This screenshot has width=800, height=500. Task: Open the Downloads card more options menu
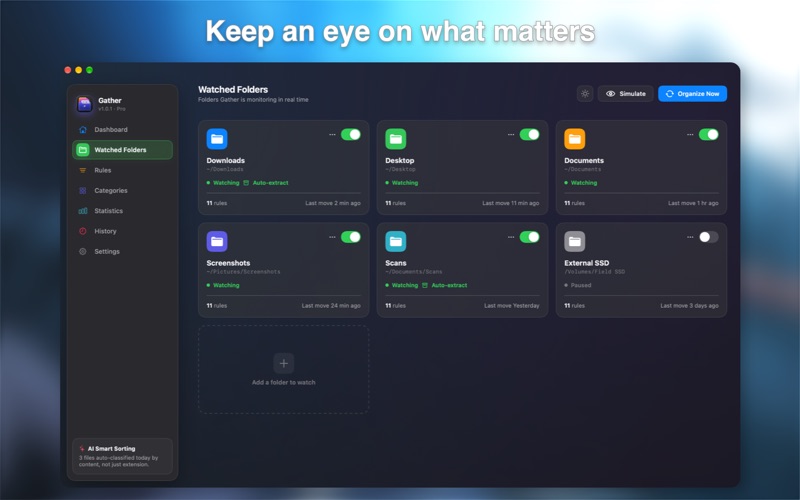[332, 135]
